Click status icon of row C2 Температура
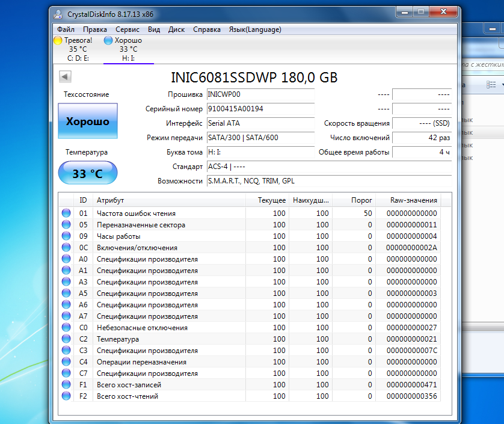The width and height of the screenshot is (504, 424). coord(66,339)
